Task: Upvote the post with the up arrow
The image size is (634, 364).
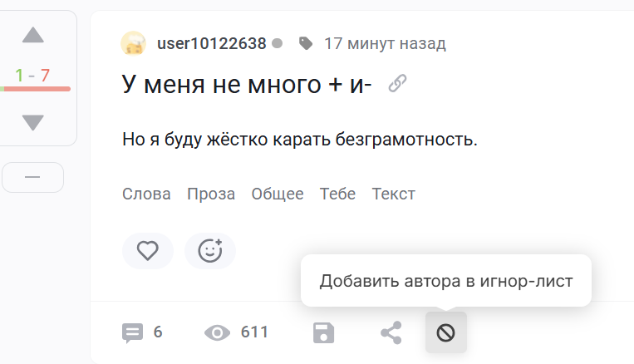Action: 33,35
